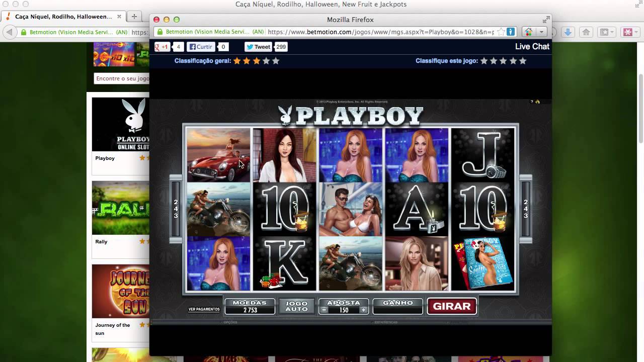Click the Rally game title link

[x=101, y=242]
